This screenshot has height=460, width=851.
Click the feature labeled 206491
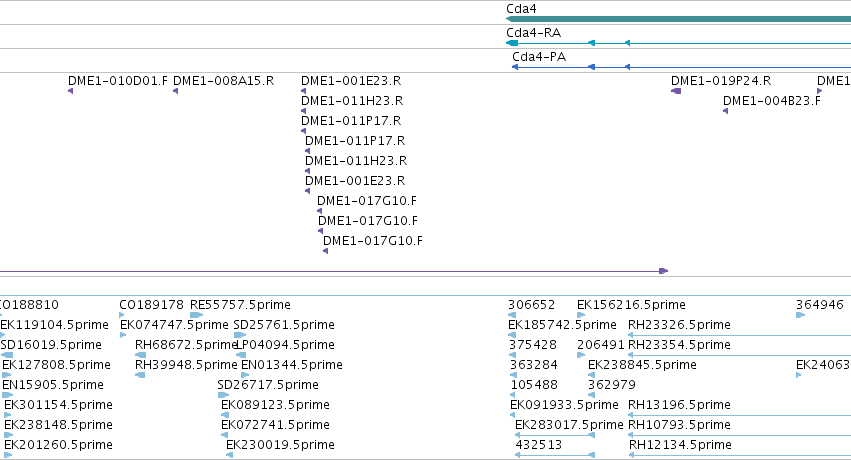click(601, 345)
